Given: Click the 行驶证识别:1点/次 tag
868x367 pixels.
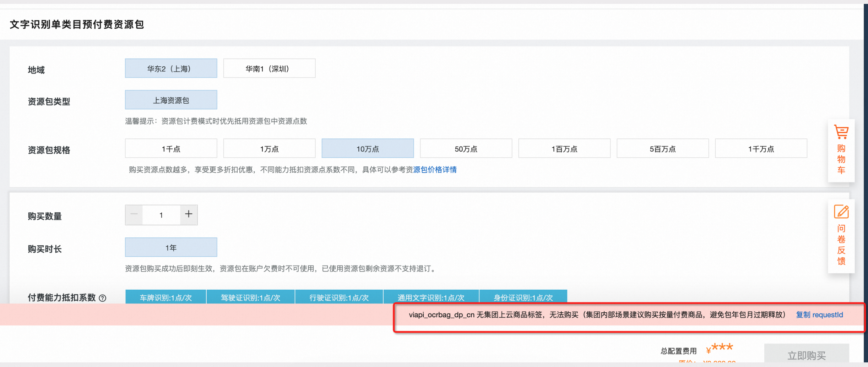Looking at the screenshot, I should (339, 297).
